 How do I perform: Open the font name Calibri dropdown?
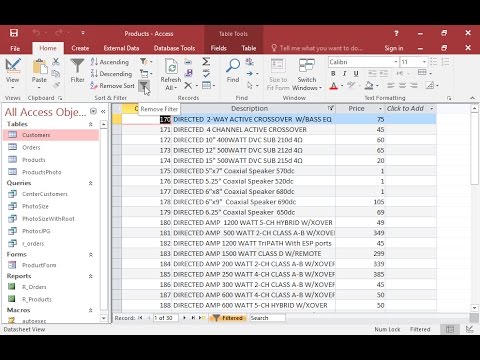(396, 62)
